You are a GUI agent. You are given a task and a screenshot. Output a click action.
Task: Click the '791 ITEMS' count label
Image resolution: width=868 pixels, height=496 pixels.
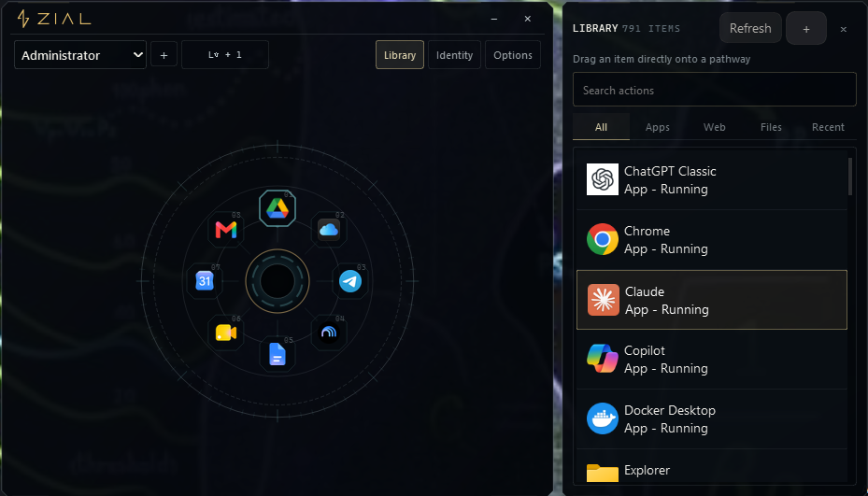[x=651, y=29]
